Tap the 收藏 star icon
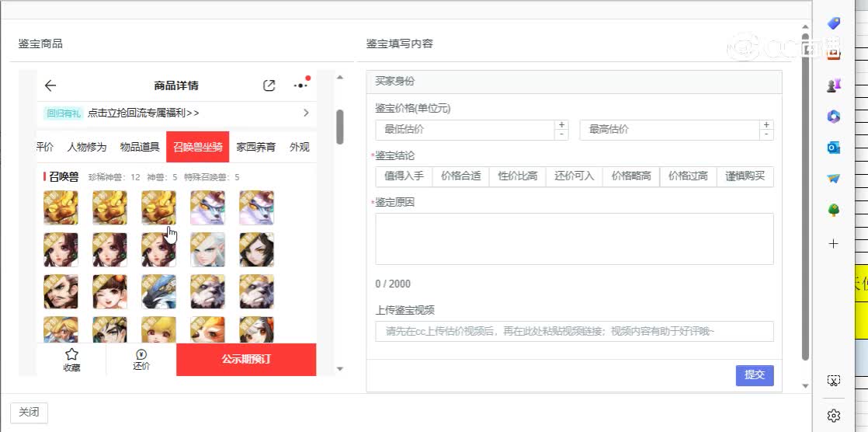 click(x=71, y=354)
